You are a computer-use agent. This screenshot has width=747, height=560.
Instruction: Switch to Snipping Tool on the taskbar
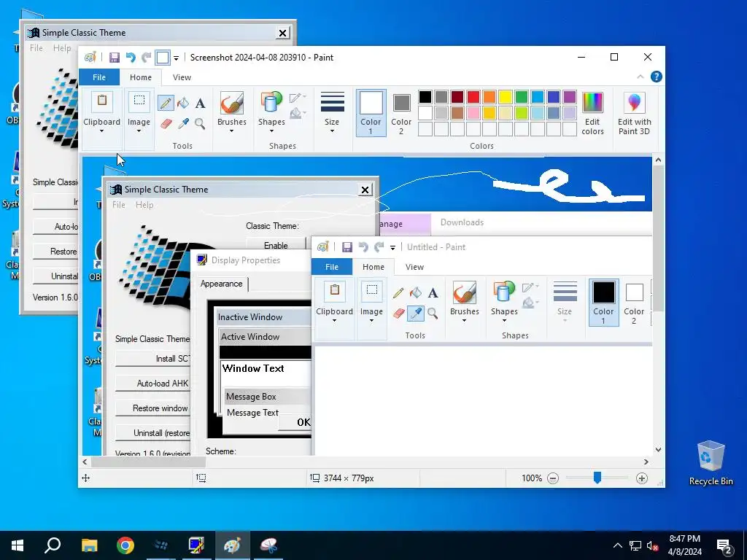[x=268, y=545]
